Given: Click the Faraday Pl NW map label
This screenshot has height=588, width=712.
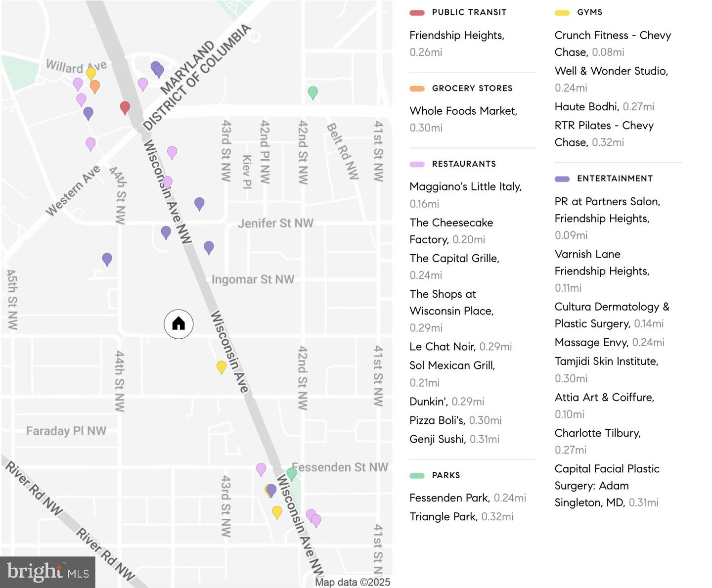Looking at the screenshot, I should coord(66,431).
